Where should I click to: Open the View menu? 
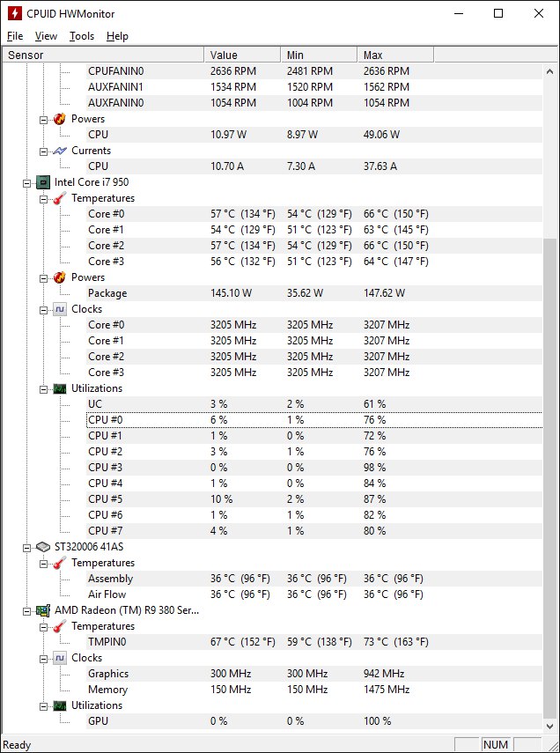point(46,36)
